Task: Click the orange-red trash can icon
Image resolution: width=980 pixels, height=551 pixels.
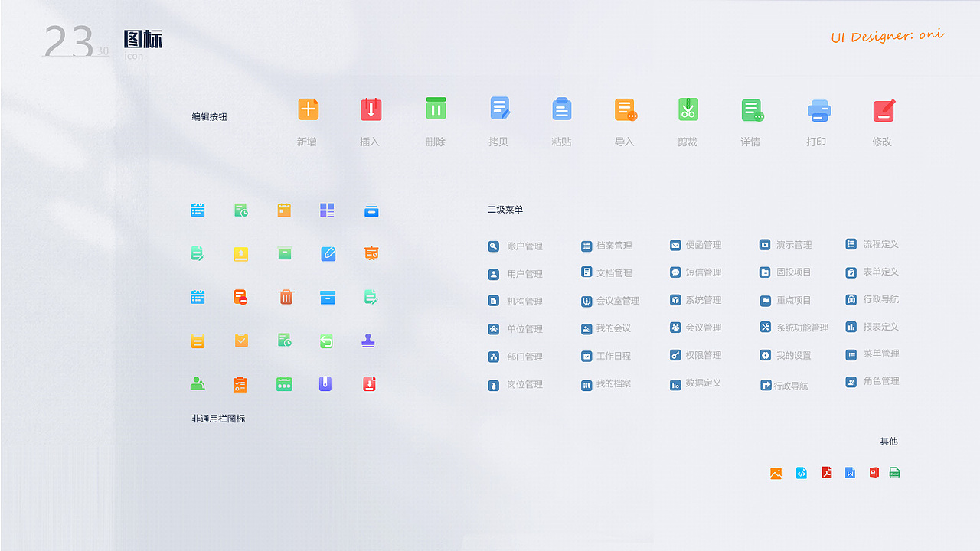Action: [x=286, y=296]
